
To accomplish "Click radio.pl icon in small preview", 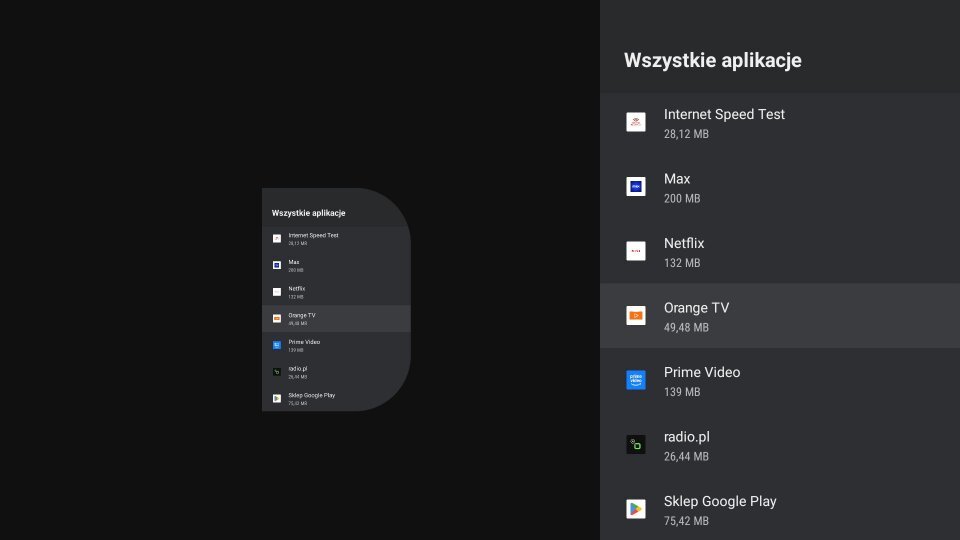I will tap(277, 372).
